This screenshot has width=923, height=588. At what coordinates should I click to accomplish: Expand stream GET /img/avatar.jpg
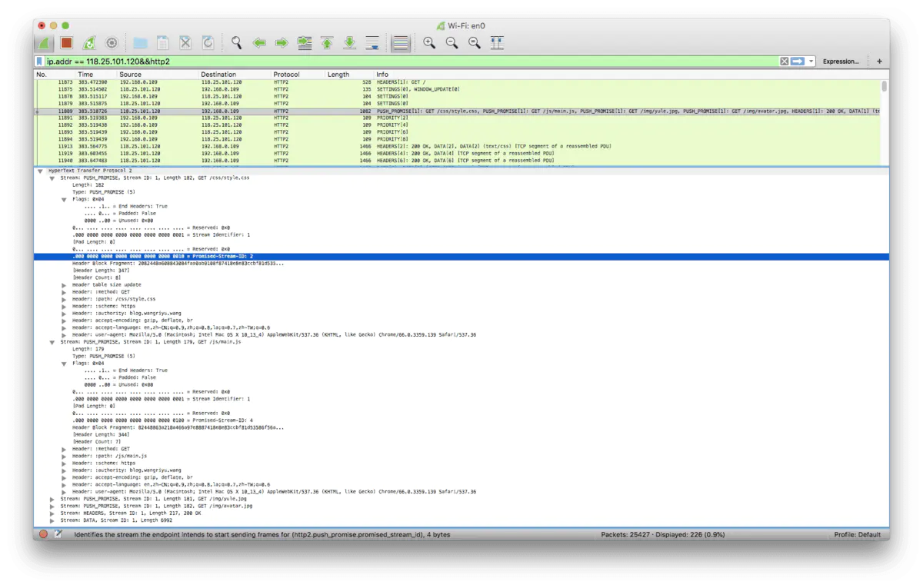(x=52, y=506)
